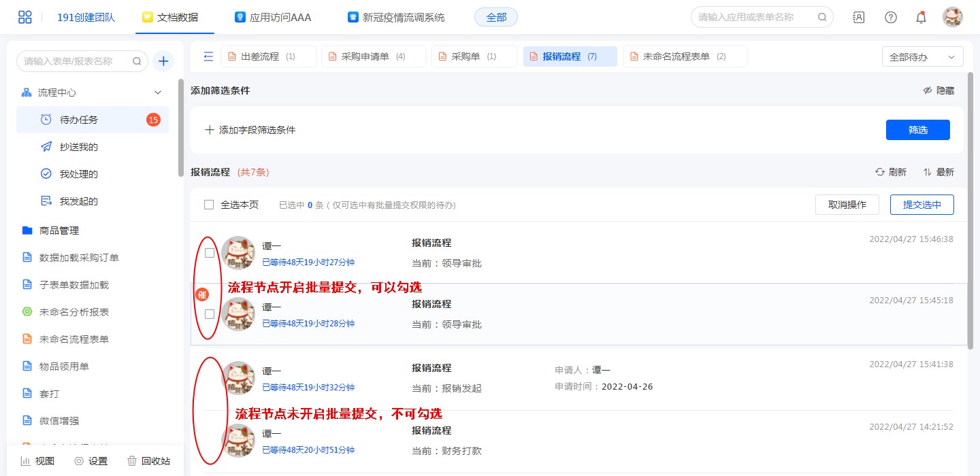The image size is (980, 476).
Task: Open the 全部待办 dropdown
Action: pyautogui.click(x=922, y=57)
